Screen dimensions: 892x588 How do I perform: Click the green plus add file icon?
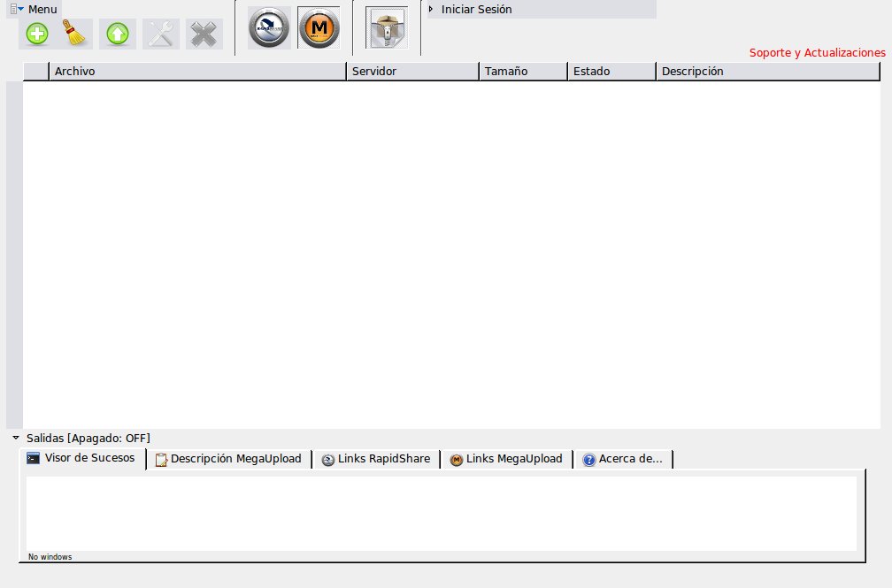(x=37, y=34)
